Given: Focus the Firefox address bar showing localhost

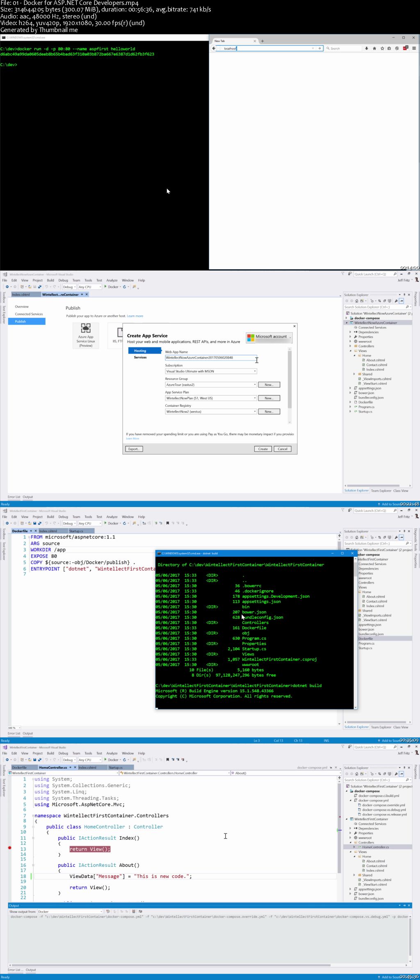Looking at the screenshot, I should [267, 48].
